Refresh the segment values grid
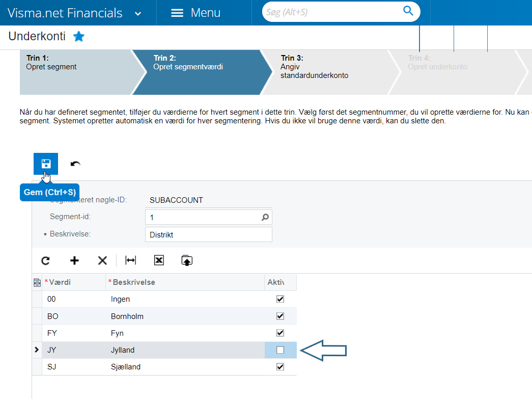The height and width of the screenshot is (399, 532). (46, 260)
